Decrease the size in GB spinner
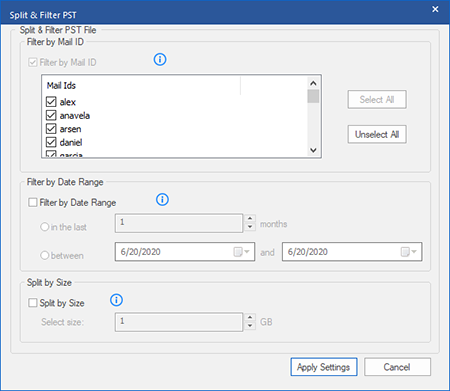The height and width of the screenshot is (391, 450). click(250, 326)
